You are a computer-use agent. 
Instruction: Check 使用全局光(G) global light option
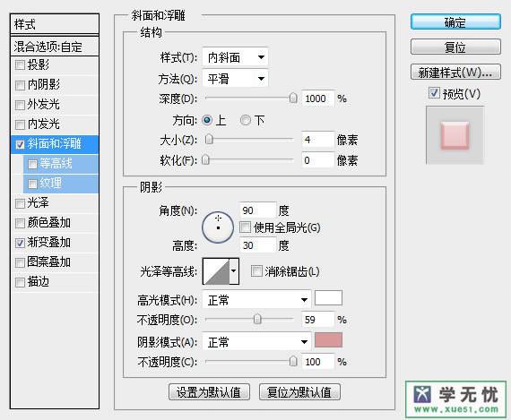(245, 227)
